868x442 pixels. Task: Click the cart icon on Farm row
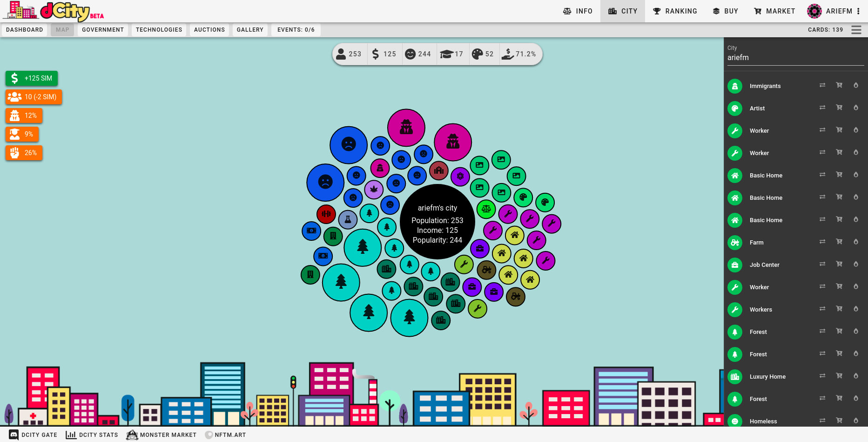[x=839, y=242]
